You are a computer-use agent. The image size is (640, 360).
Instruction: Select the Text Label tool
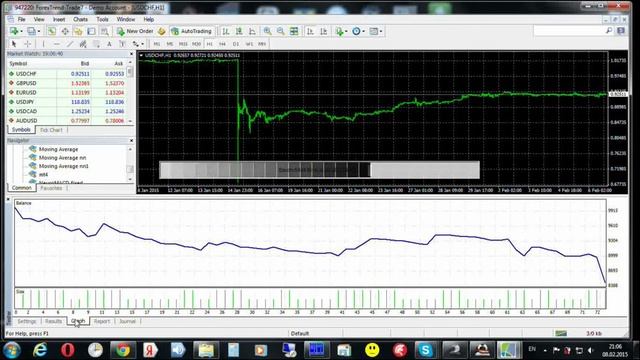point(122,44)
